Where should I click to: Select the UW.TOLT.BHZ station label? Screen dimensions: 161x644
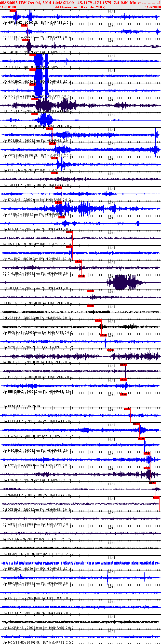[x=38, y=185]
